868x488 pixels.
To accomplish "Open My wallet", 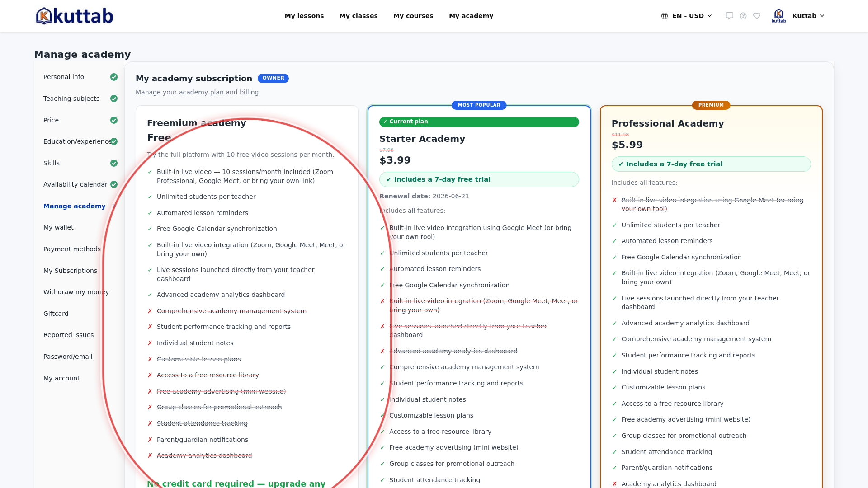I will pyautogui.click(x=58, y=227).
